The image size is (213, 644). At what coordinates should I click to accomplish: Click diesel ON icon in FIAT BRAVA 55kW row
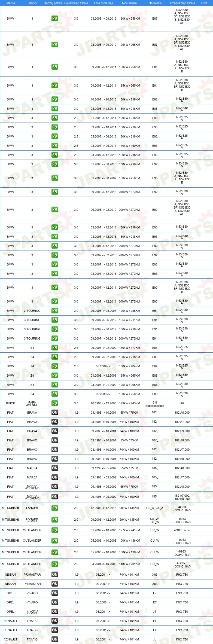coord(54,413)
